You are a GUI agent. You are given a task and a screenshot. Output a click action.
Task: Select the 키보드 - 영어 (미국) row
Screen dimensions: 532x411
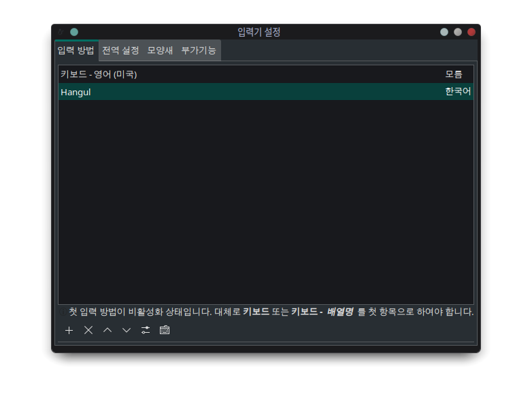pos(266,74)
